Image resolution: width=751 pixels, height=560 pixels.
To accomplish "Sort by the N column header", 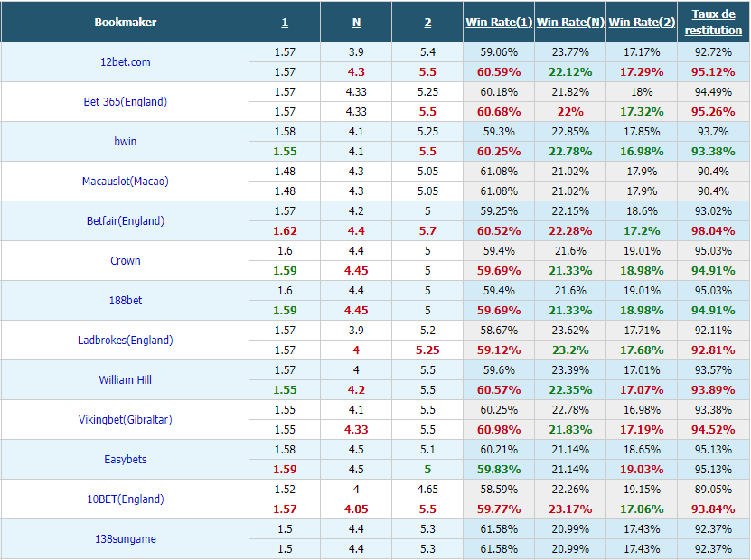I will [x=356, y=23].
